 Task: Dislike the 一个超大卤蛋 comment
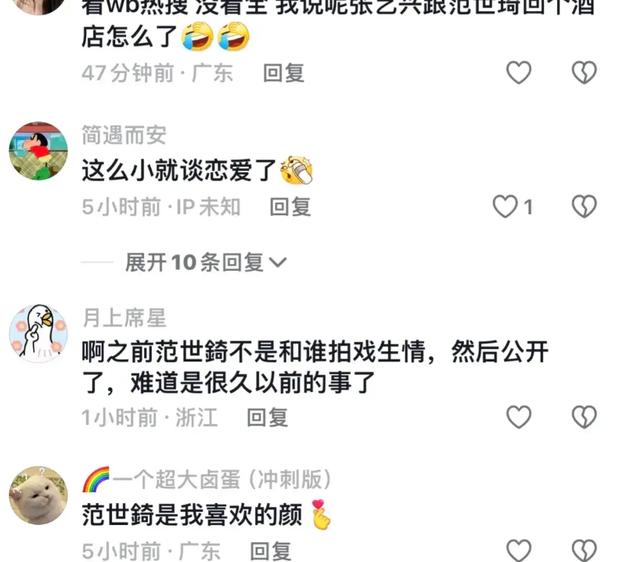point(584,550)
